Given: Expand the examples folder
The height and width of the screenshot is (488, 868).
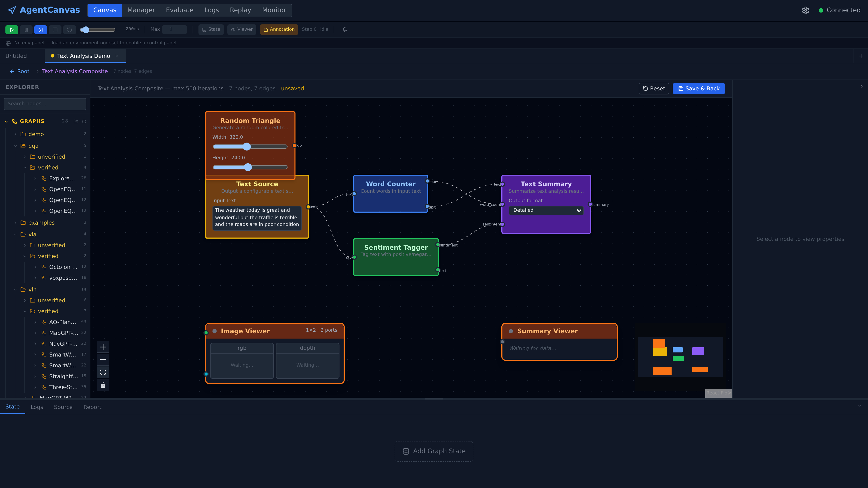Looking at the screenshot, I should click(x=15, y=223).
